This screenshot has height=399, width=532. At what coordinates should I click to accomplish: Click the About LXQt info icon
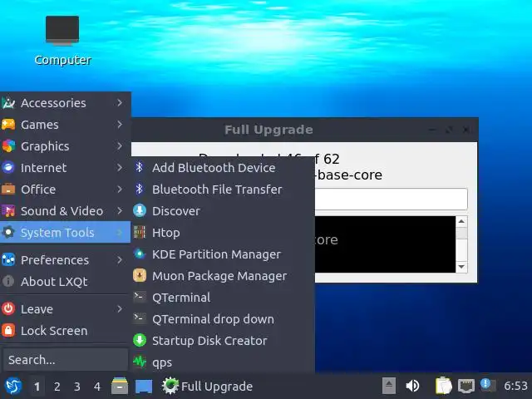8,281
